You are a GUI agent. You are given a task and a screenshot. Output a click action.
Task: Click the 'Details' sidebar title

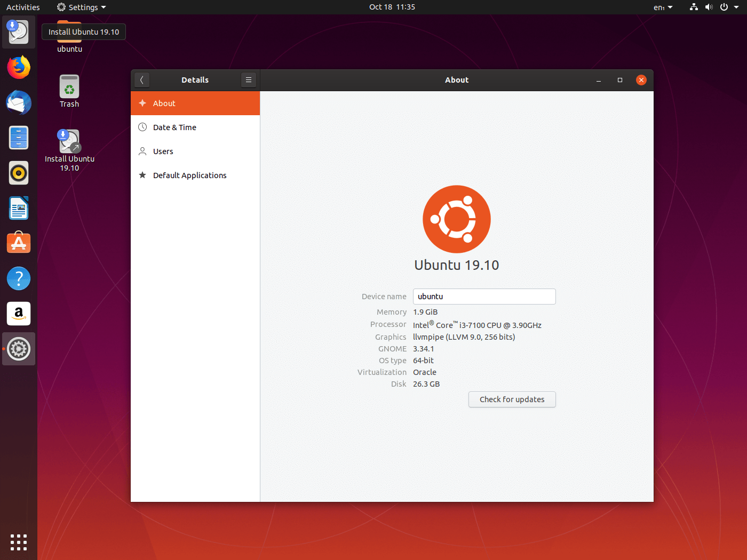click(195, 80)
